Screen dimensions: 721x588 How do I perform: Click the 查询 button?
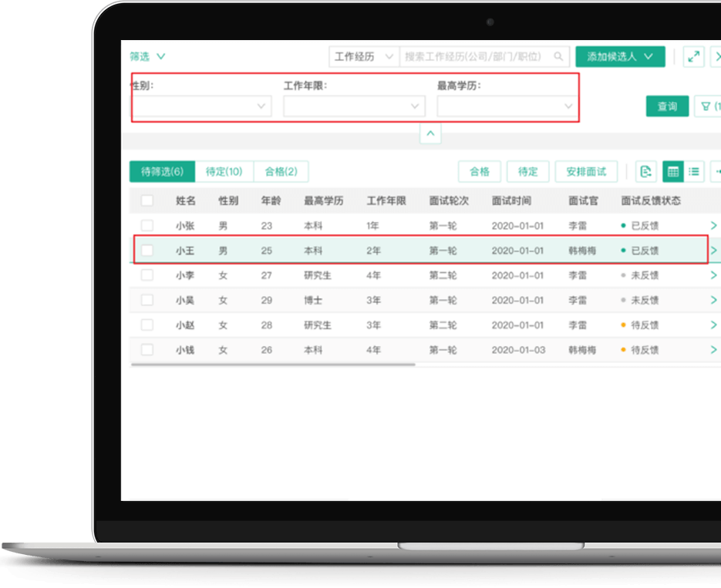[x=667, y=106]
